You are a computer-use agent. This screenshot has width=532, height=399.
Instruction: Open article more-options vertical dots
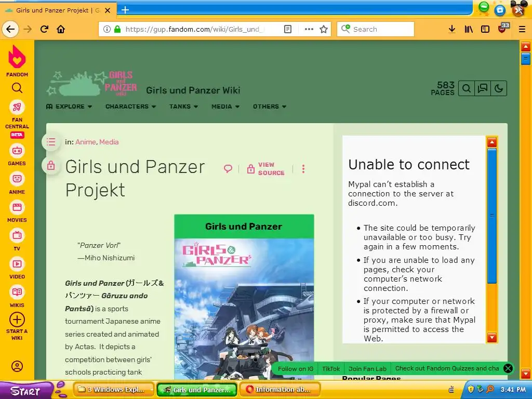pyautogui.click(x=303, y=169)
